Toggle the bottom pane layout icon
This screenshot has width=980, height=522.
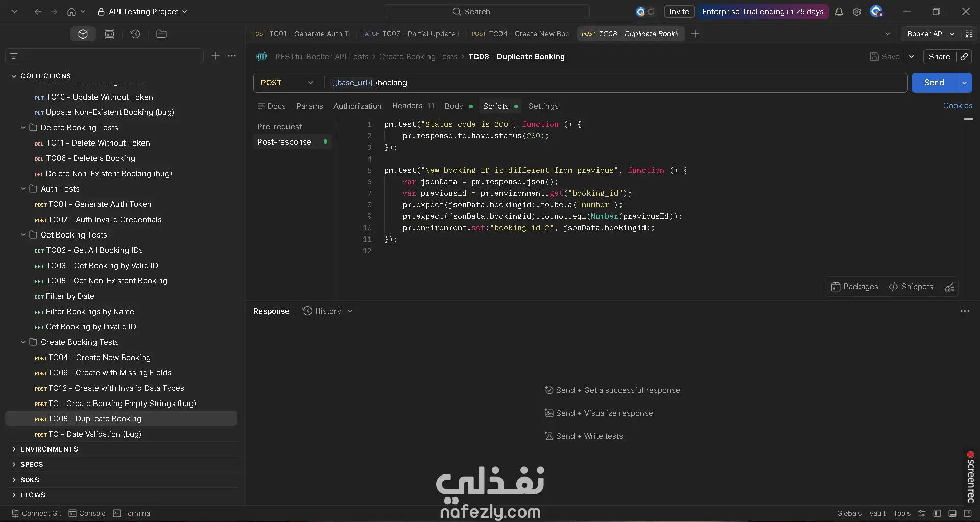(952, 513)
